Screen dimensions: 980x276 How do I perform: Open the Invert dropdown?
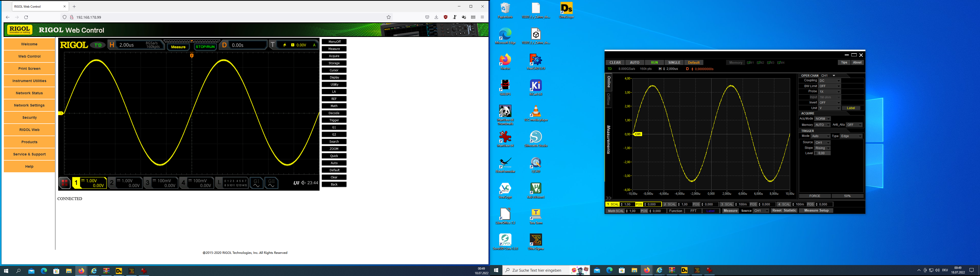click(x=829, y=102)
